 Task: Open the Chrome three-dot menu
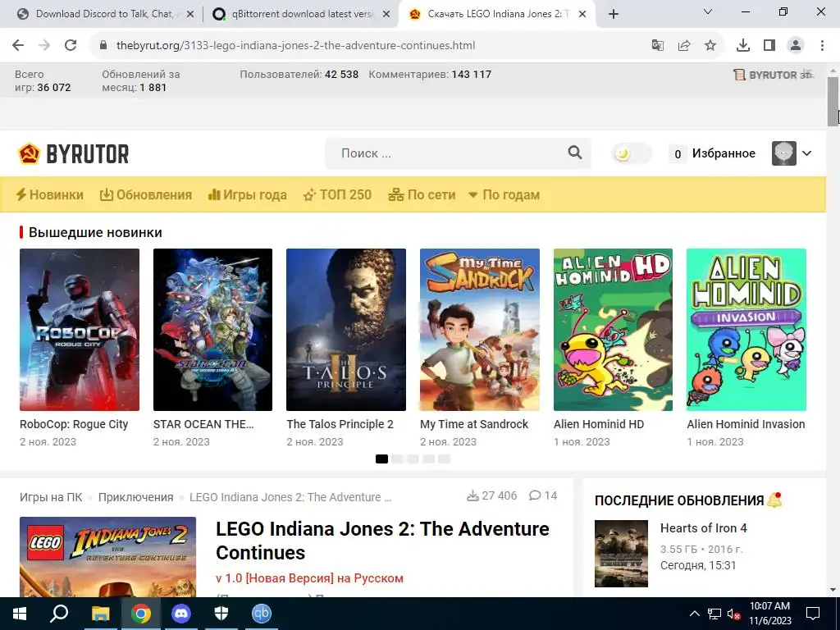[x=822, y=46]
